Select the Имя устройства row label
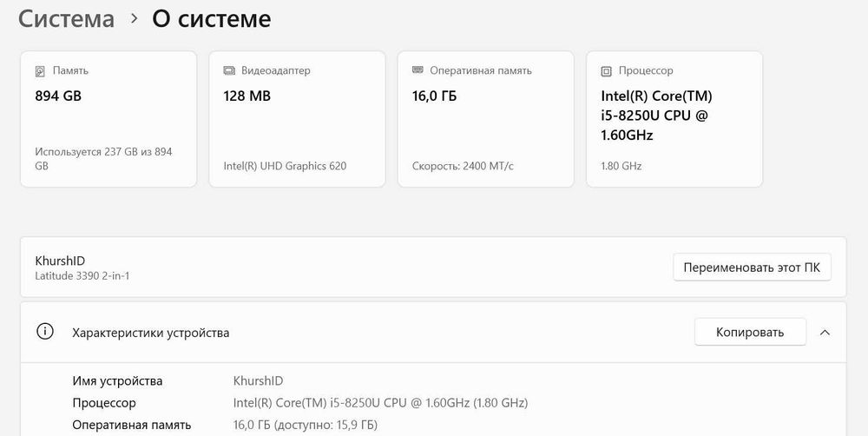This screenshot has height=436, width=868. tap(117, 380)
